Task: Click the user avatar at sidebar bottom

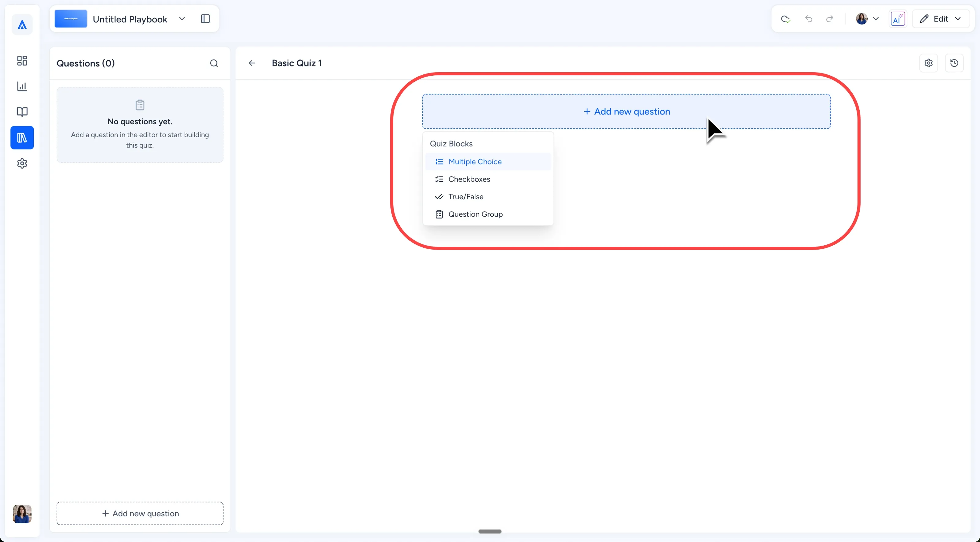Action: coord(22,514)
